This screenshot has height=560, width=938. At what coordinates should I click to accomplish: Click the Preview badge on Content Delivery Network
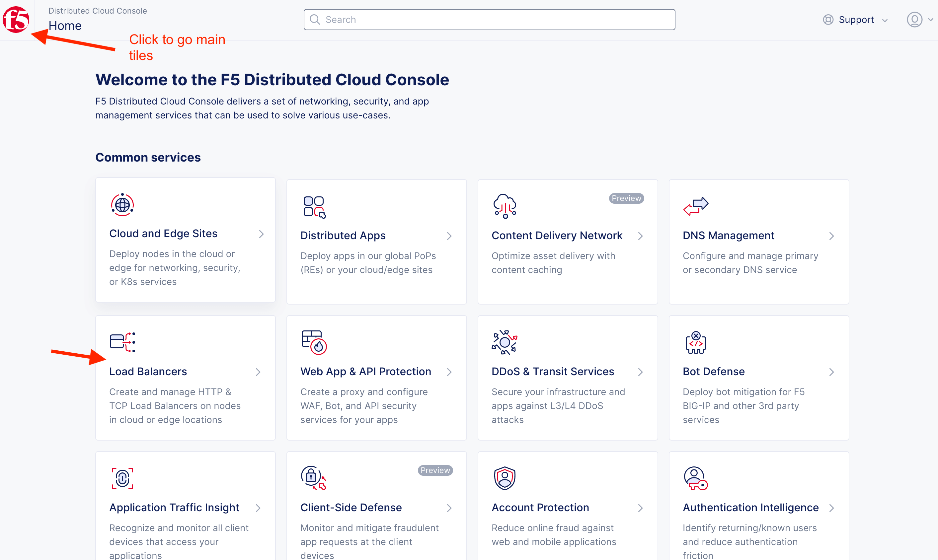[626, 198]
